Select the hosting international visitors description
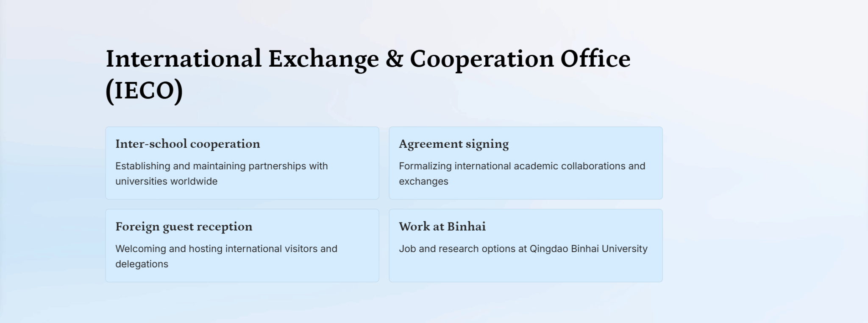This screenshot has height=323, width=868. (x=226, y=256)
